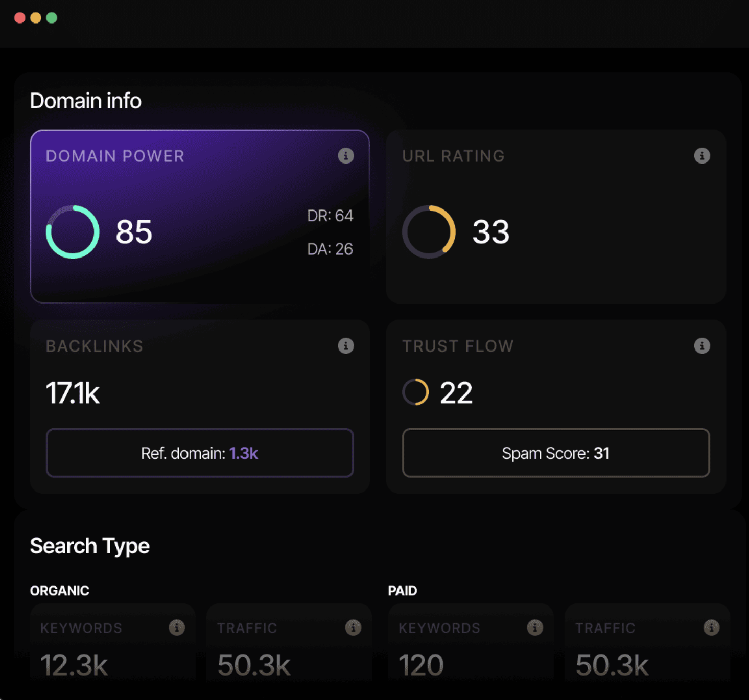
Task: Click the BACKLINKS card title
Action: click(x=95, y=346)
